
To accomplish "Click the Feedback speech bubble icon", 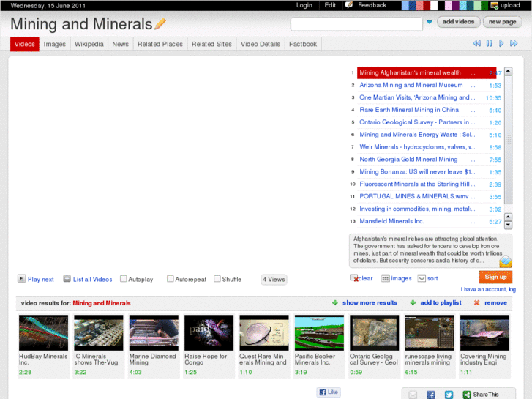I will point(349,5).
